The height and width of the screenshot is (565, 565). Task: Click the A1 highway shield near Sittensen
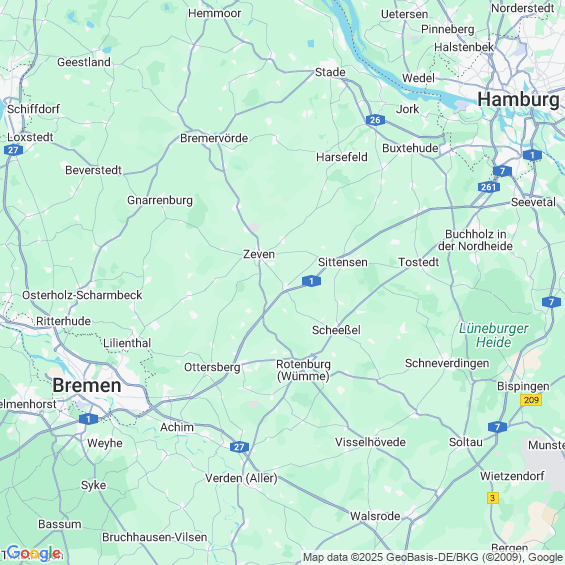point(311,281)
